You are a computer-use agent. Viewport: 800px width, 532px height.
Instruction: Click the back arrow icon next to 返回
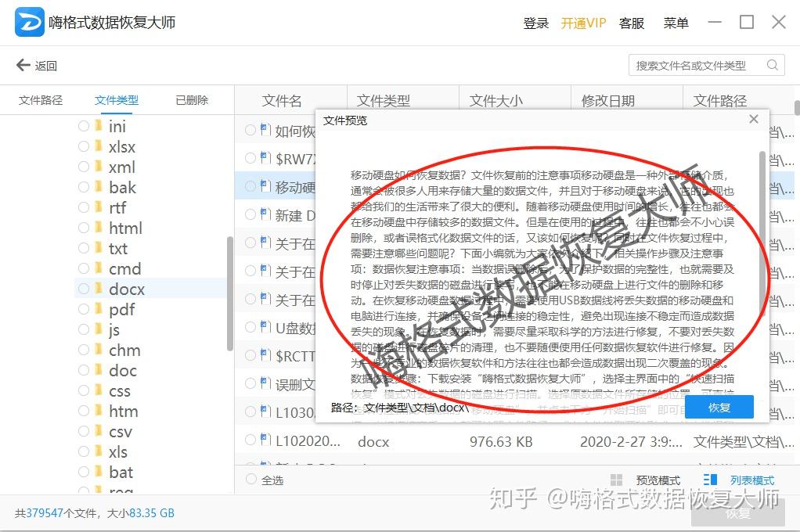click(23, 65)
